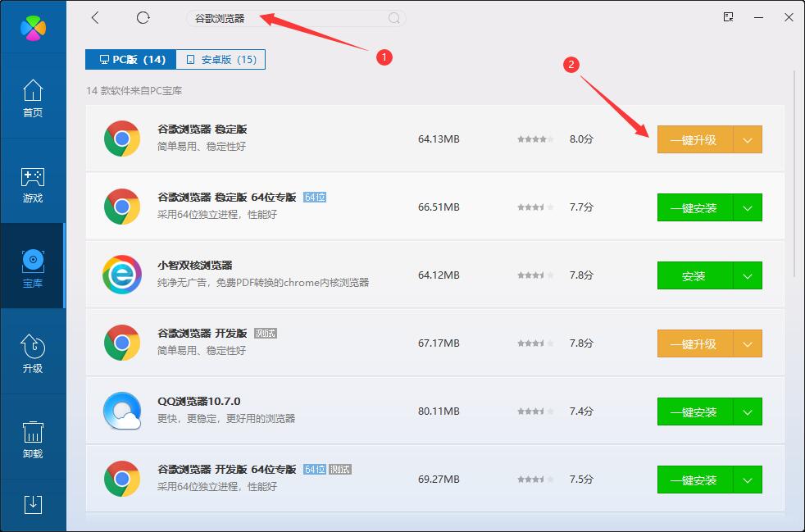Open the QQ浏览器10.7.0 title
This screenshot has height=532, width=805.
(198, 402)
